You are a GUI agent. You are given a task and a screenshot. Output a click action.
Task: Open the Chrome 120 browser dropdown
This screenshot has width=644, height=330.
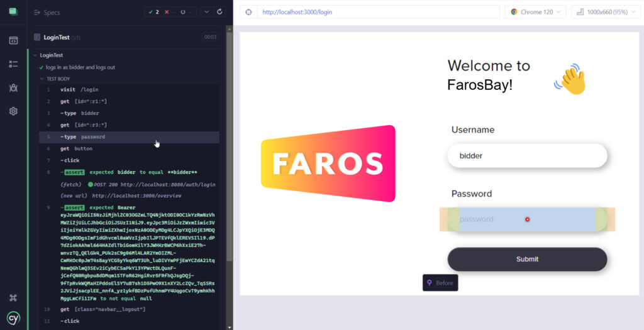535,12
